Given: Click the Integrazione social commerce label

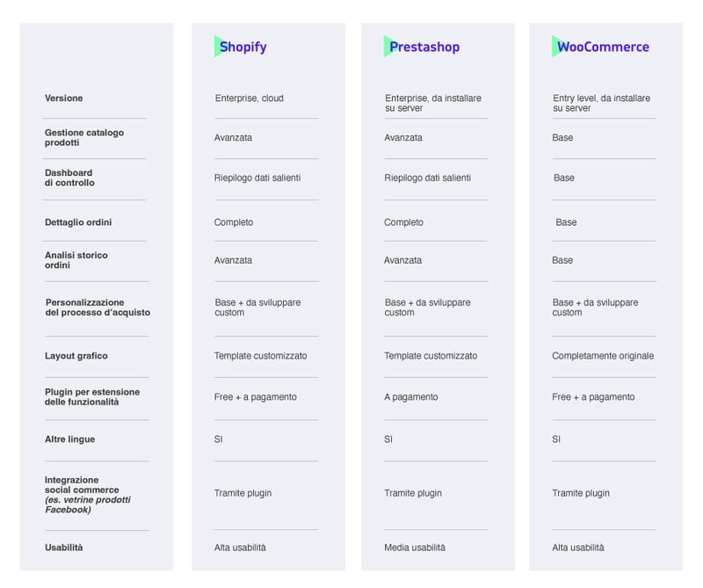Looking at the screenshot, I should (88, 495).
